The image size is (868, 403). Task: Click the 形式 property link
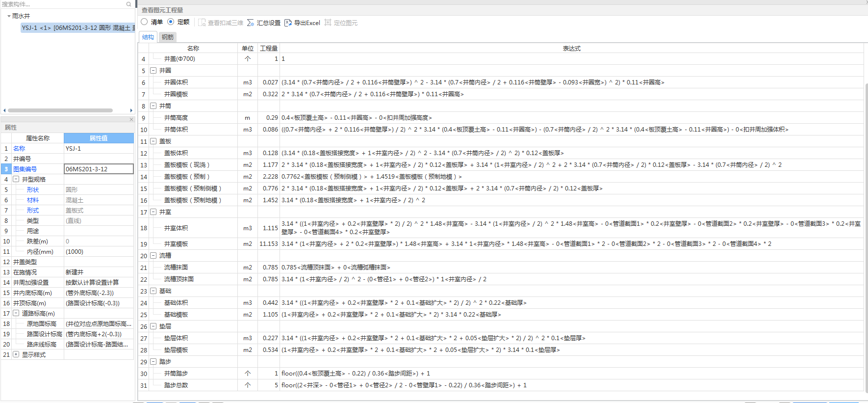pyautogui.click(x=33, y=210)
